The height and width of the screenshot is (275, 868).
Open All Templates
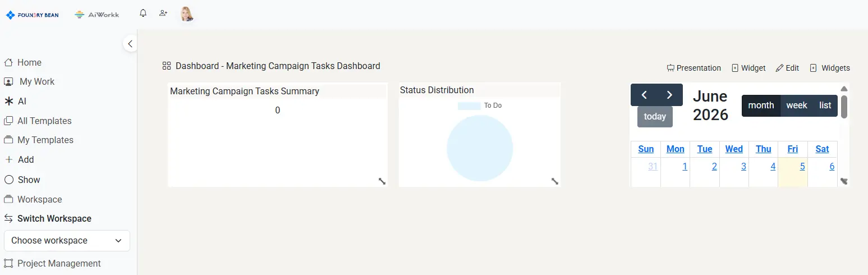(38, 121)
